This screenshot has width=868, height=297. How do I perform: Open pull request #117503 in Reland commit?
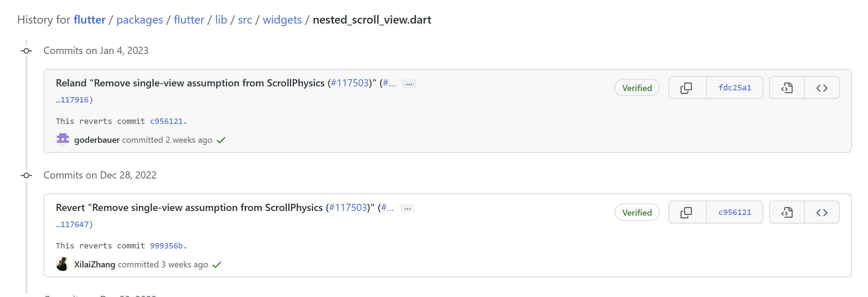click(350, 83)
